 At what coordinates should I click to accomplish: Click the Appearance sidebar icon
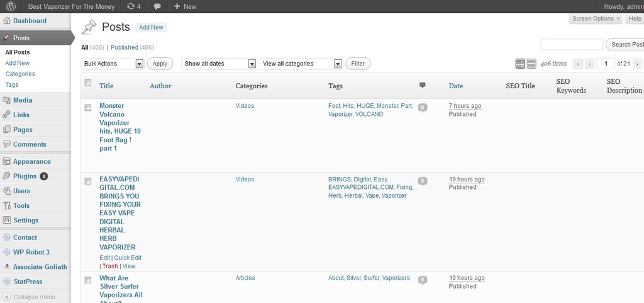pyautogui.click(x=6, y=161)
